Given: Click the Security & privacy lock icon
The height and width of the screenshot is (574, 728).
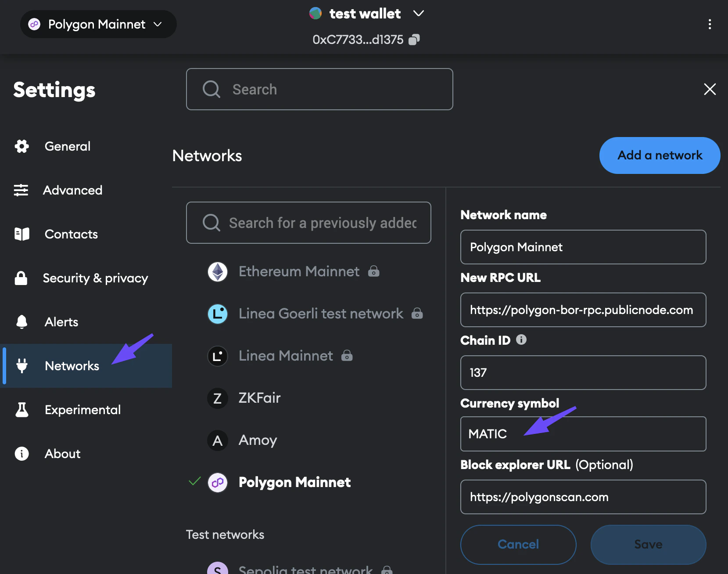Looking at the screenshot, I should click(x=21, y=278).
